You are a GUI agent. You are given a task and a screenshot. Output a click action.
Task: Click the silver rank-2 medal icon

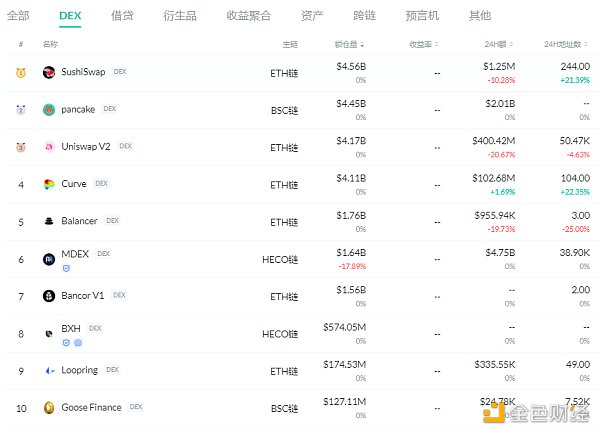(x=21, y=110)
